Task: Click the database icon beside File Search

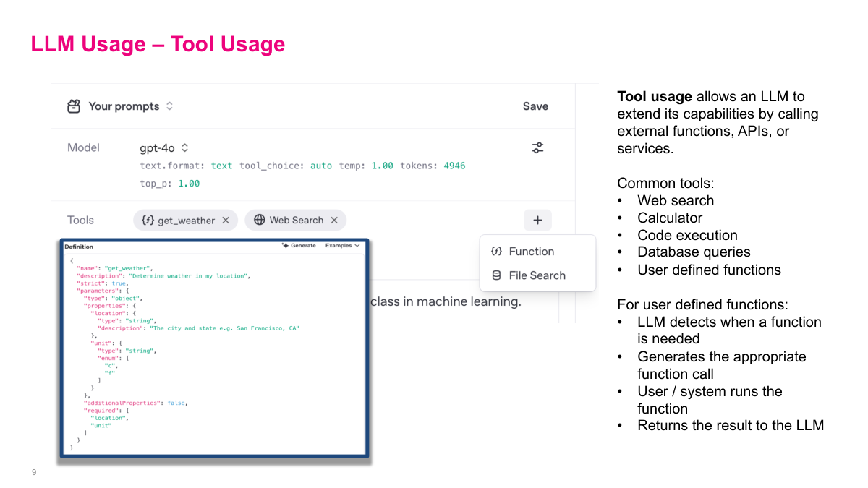Action: 496,275
